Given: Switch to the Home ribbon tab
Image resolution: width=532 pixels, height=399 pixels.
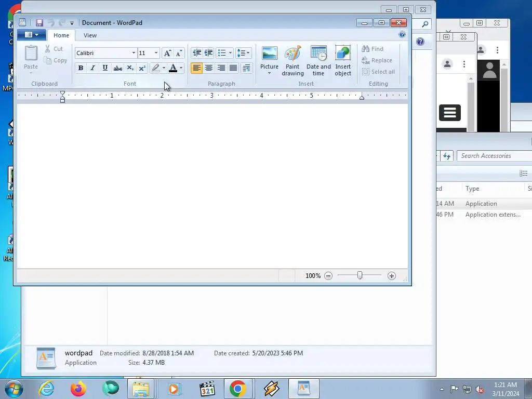Looking at the screenshot, I should tap(61, 35).
